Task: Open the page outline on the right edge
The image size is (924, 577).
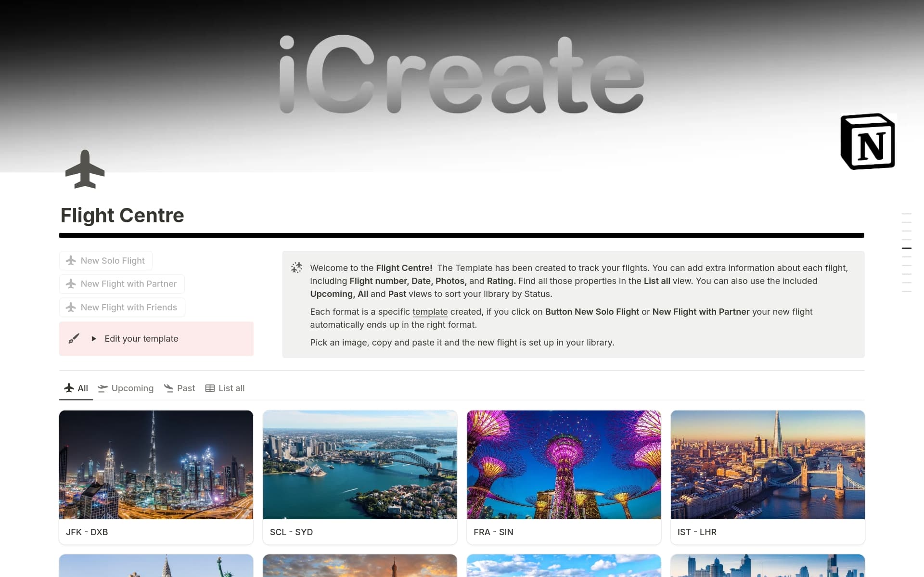Action: point(907,248)
